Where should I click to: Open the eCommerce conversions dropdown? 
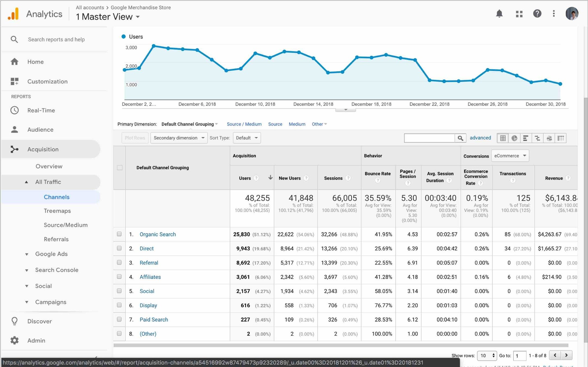tap(510, 156)
